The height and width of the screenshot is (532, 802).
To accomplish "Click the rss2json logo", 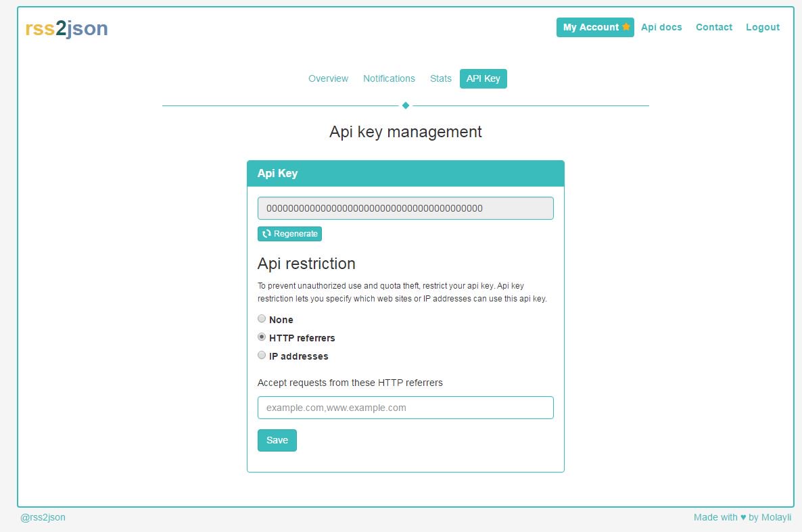I will [x=65, y=28].
